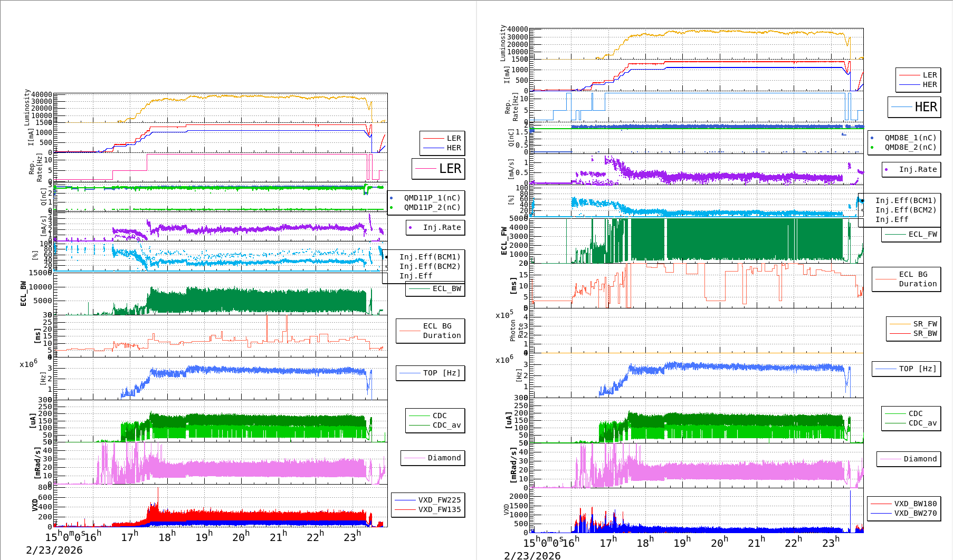
Task: Click the 2/23/2026 date label under left plot
Action: (x=54, y=550)
